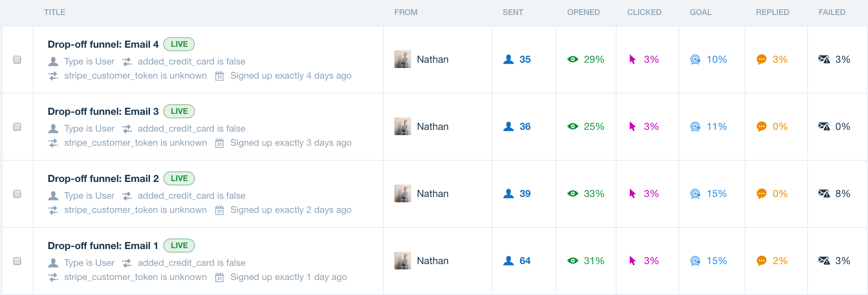Screen dimensions: 868x295
Task: Select the checkbox for Drop-off funnel: Email 4
Action: (x=17, y=60)
